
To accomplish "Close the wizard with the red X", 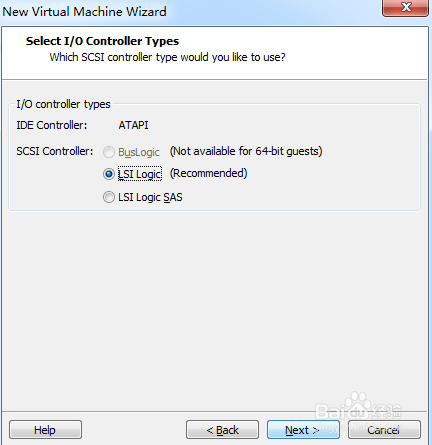I will coord(405,7).
